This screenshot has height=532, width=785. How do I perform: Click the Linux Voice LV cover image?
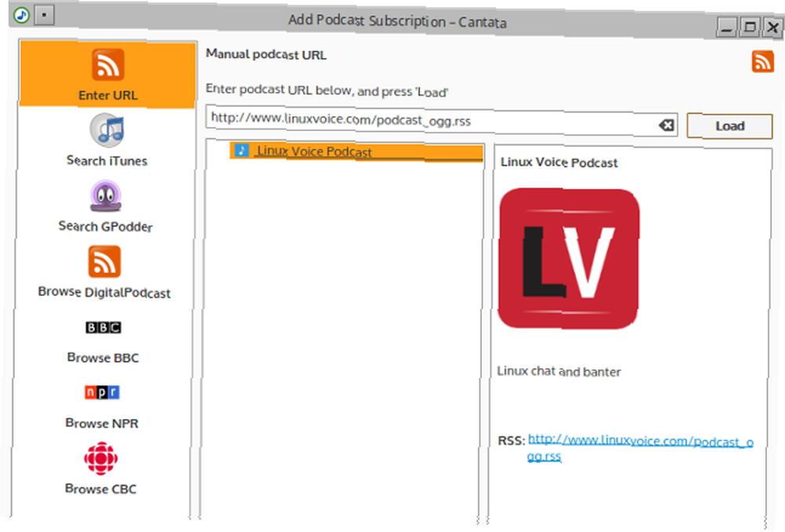point(568,258)
